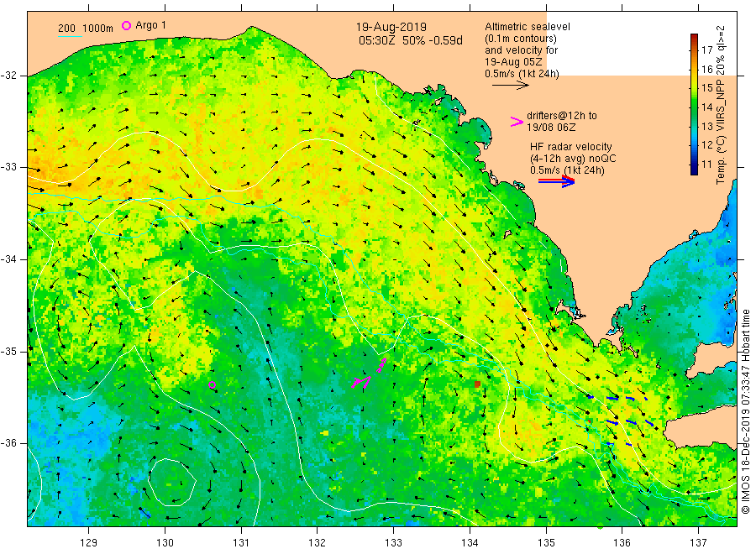
Task: Click the 129 longitude axis label
Action: [89, 543]
